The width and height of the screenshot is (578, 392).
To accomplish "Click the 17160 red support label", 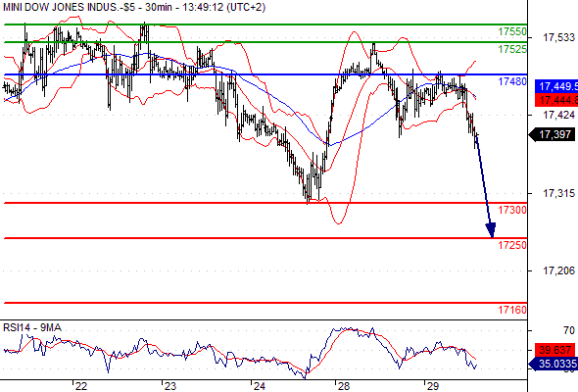I will click(512, 310).
